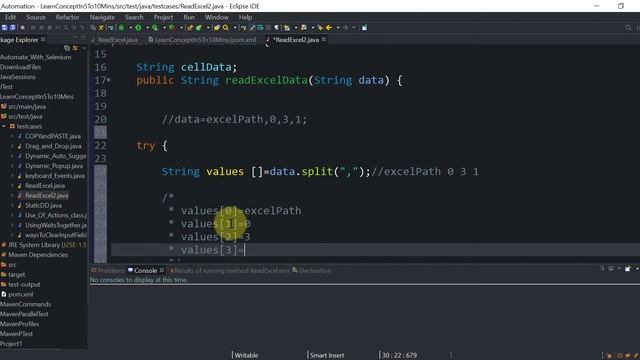The image size is (640, 360).
Task: Open the External Tools dropdown arrow
Action: point(181,28)
